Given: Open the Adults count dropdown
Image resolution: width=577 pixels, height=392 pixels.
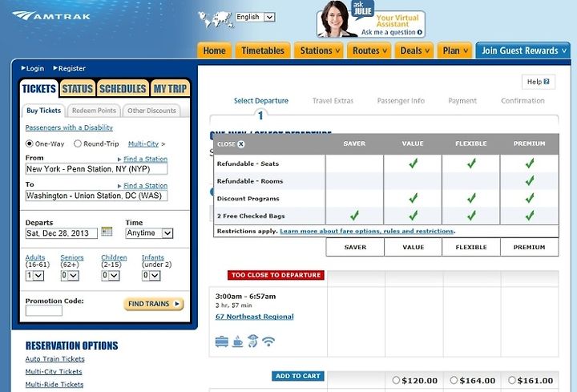Looking at the screenshot, I should [34, 276].
